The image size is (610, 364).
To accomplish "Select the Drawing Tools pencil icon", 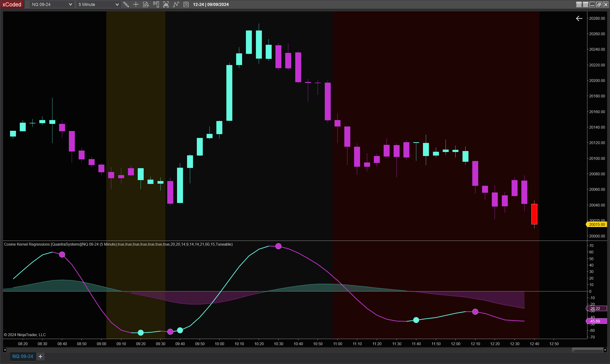I will (126, 5).
